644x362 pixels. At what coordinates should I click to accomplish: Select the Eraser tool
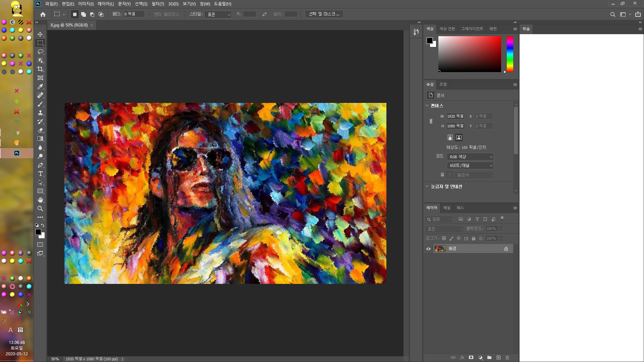pos(40,130)
